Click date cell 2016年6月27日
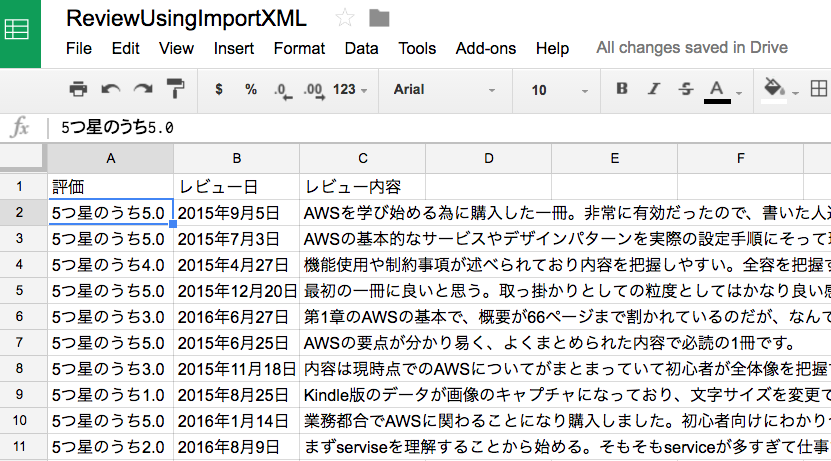Viewport: 831px width, 461px height. tap(236, 316)
